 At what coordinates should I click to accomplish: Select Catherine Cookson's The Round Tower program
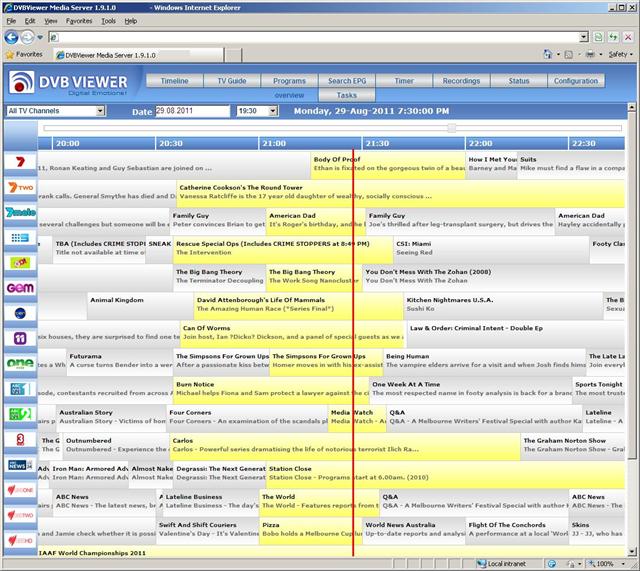click(400, 193)
